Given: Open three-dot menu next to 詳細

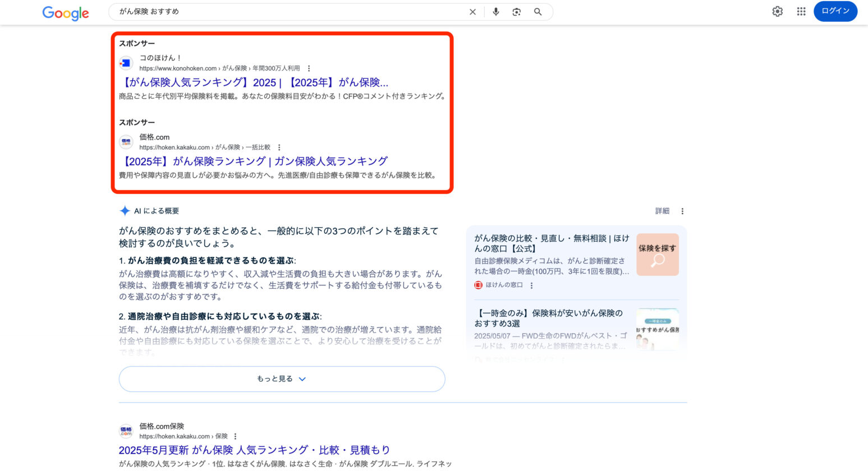Looking at the screenshot, I should click(682, 211).
